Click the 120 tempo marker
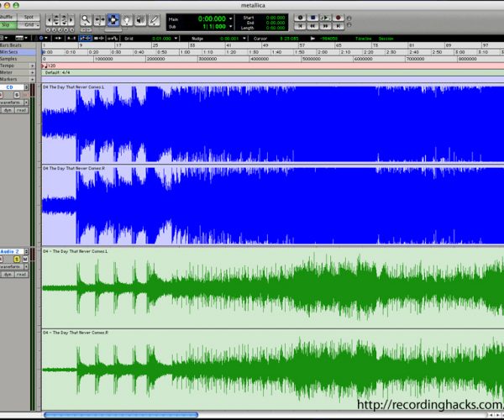The image size is (504, 420). [x=49, y=66]
